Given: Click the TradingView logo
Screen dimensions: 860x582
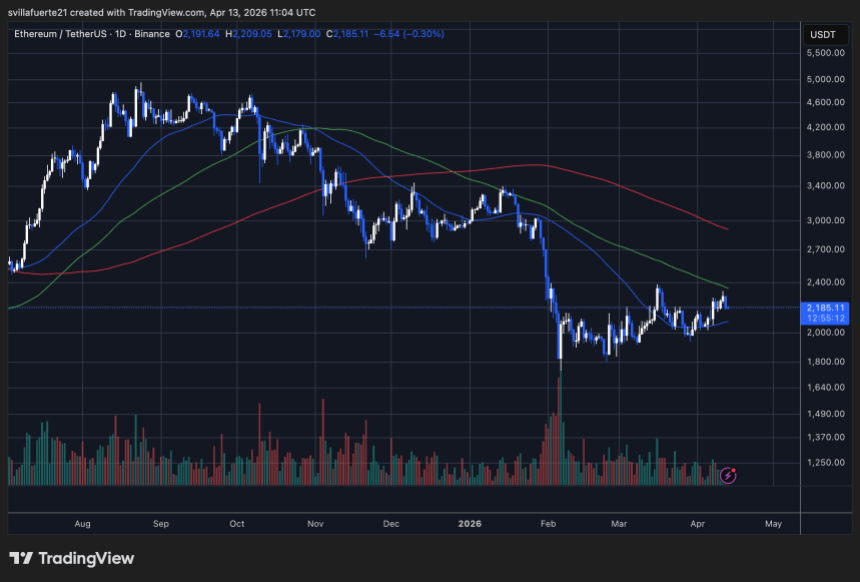Looking at the screenshot, I should tap(70, 559).
